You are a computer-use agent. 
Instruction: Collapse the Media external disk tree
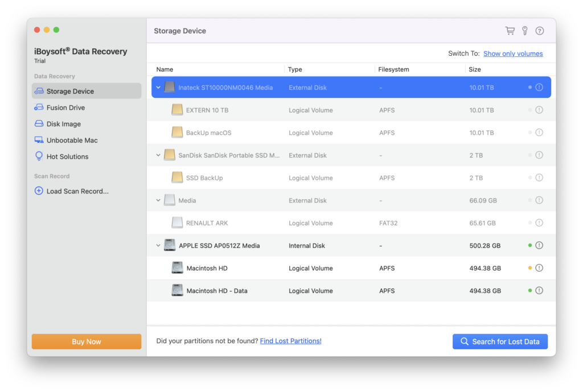point(158,200)
